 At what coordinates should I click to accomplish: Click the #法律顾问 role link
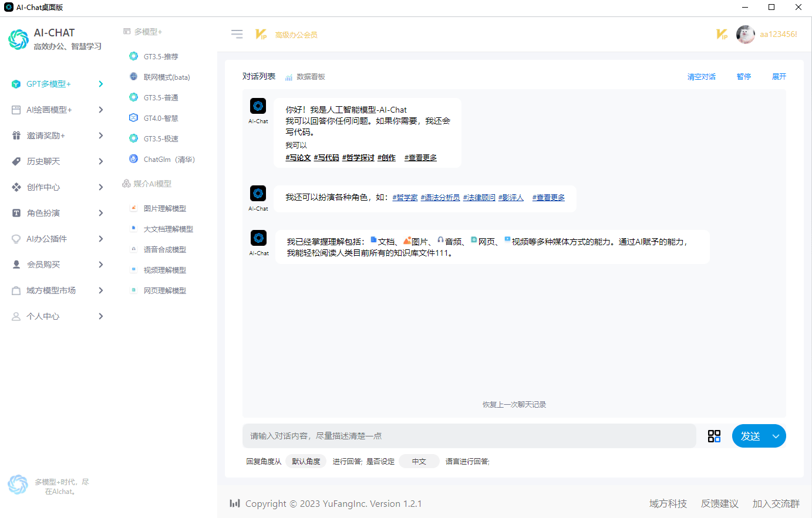pos(479,198)
